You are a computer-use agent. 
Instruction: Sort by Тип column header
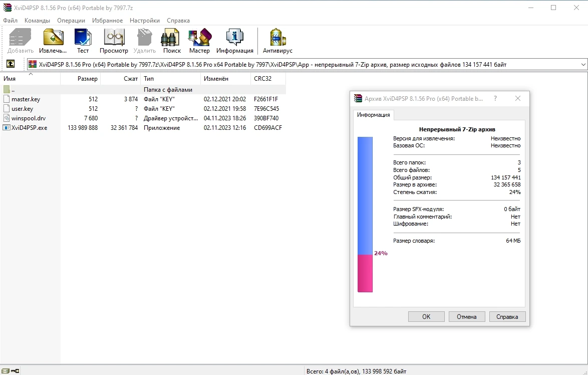click(171, 78)
